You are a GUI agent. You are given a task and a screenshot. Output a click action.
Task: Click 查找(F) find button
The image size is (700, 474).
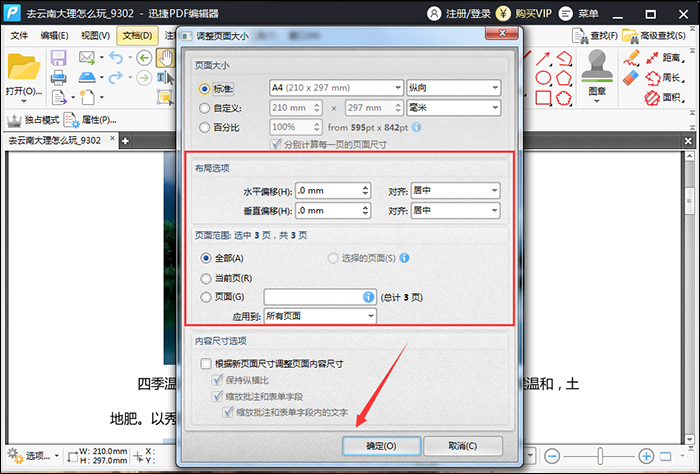click(x=595, y=36)
